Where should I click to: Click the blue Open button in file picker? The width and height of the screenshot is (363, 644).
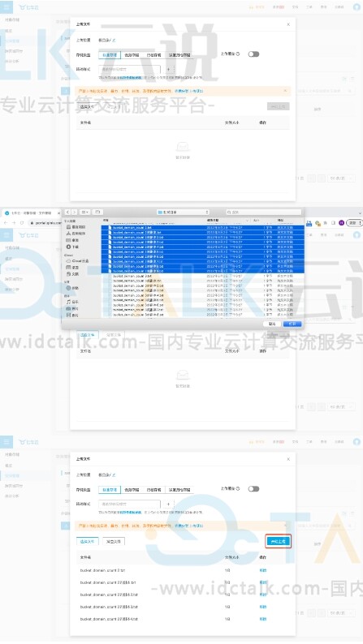(x=292, y=324)
